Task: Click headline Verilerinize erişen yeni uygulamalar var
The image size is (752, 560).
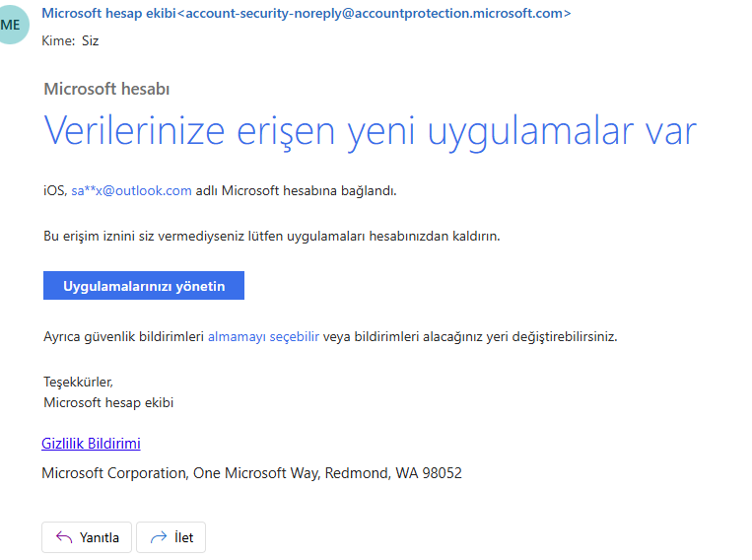Action: [370, 131]
